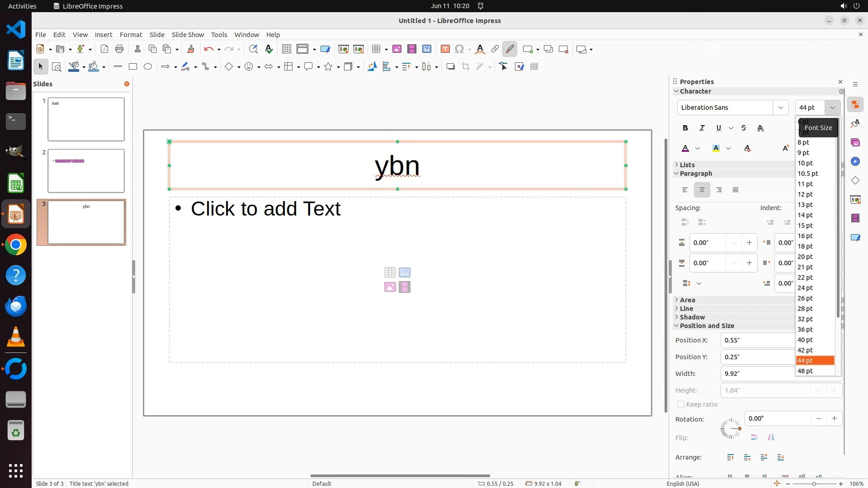Toggle justified paragraph alignment
This screenshot has width=868, height=488.
click(736, 190)
